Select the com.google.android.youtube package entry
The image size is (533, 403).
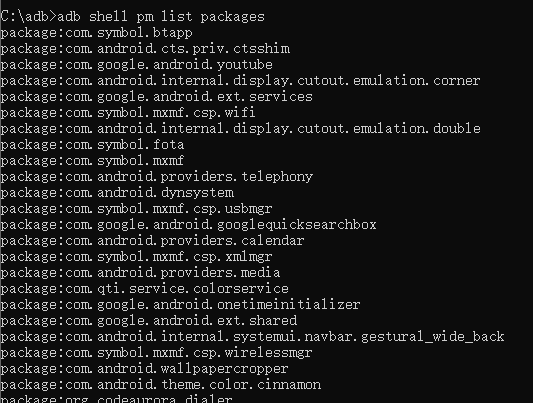[137, 65]
